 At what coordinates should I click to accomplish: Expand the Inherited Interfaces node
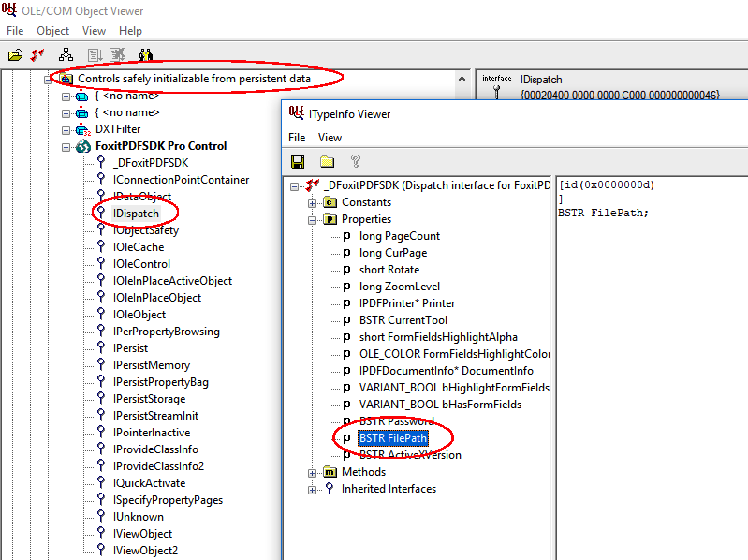tap(312, 490)
